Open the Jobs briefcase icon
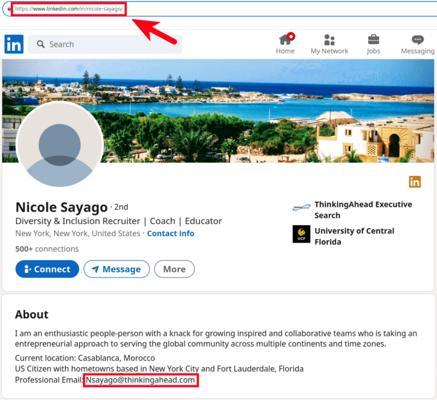Image resolution: width=437 pixels, height=400 pixels. click(x=373, y=40)
